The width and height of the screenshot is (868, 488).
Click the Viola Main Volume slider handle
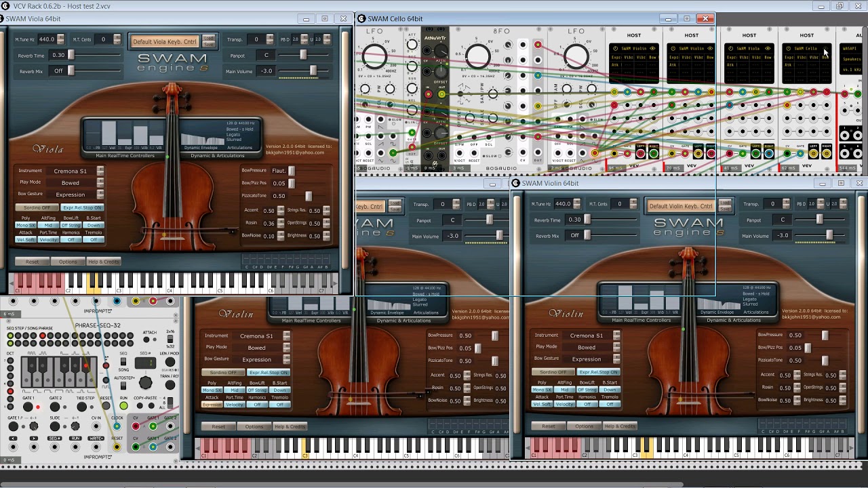pos(313,70)
